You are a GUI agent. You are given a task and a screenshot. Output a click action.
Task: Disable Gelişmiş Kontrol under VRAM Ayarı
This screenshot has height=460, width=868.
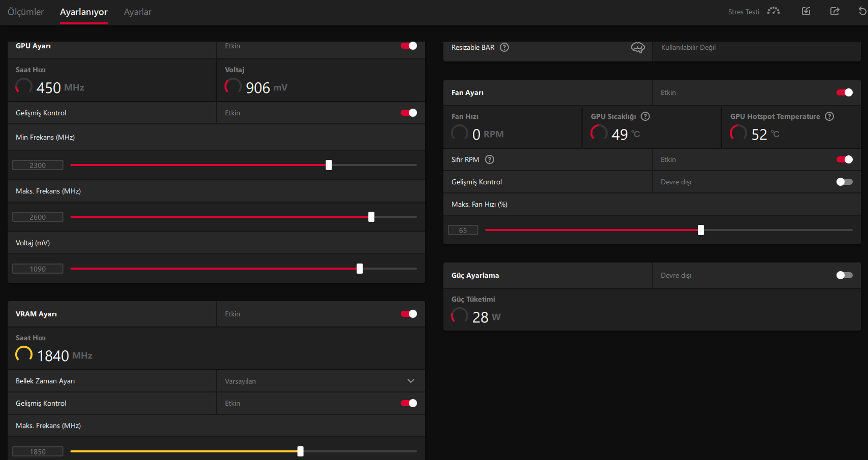(x=409, y=403)
